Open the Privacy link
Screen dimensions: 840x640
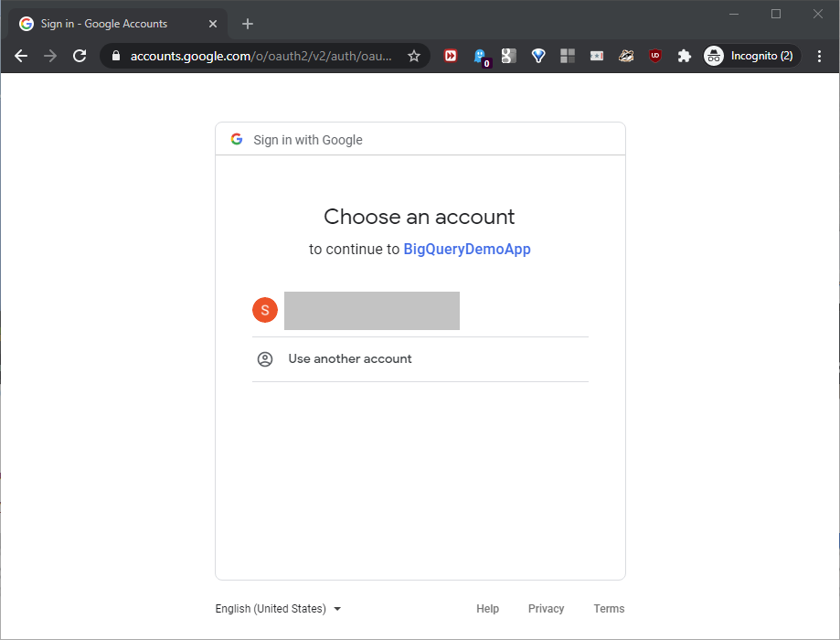pos(546,609)
